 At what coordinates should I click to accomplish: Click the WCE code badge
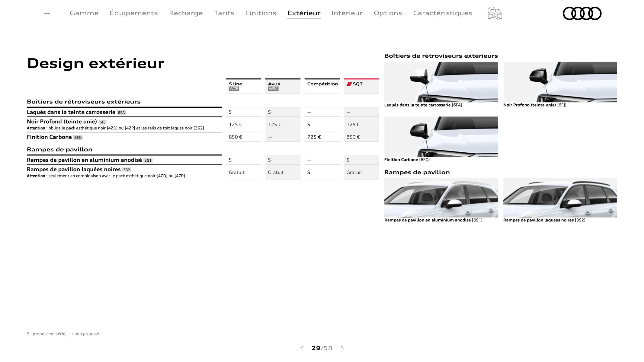tap(234, 89)
